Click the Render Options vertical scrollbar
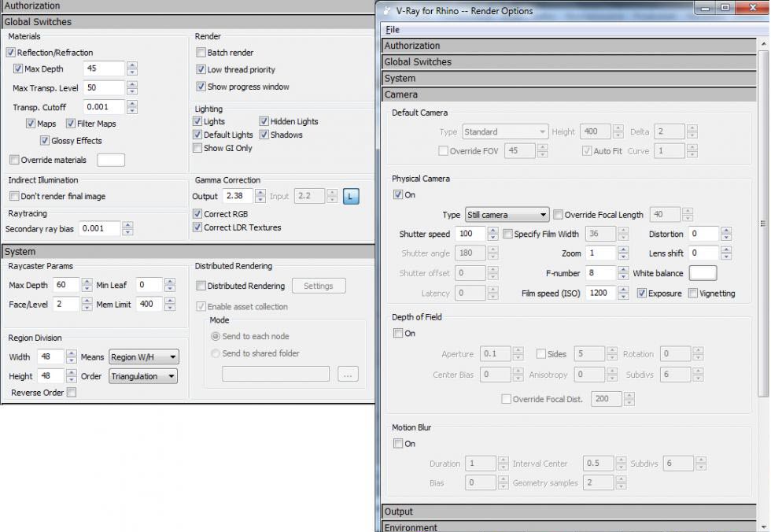The image size is (771, 532). click(764, 224)
